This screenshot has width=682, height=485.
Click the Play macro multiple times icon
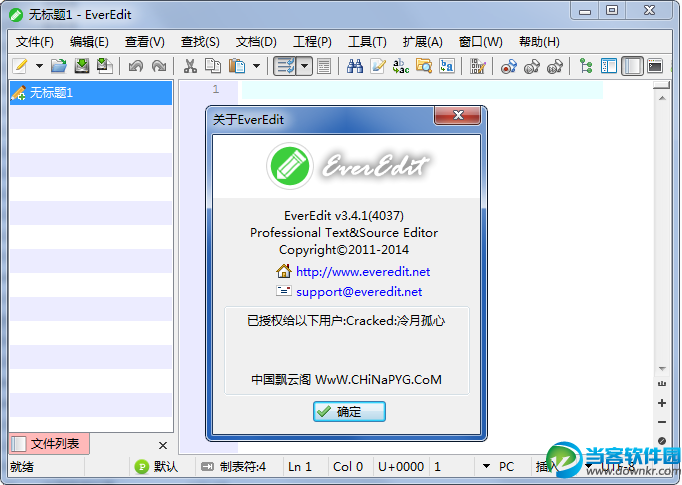555,67
